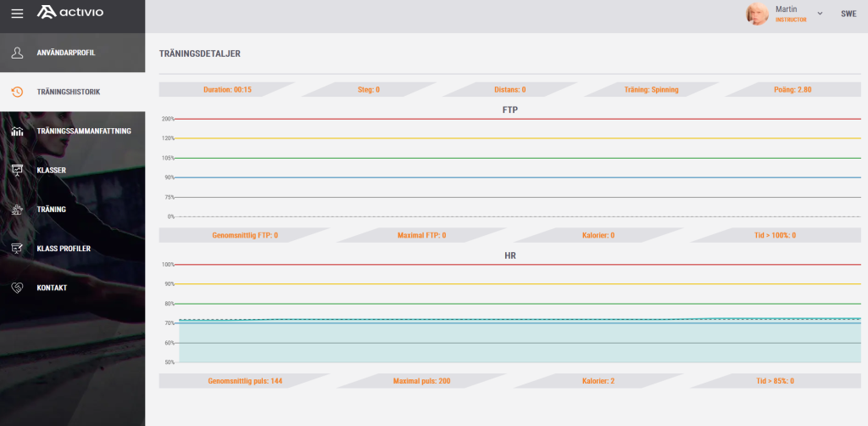Image resolution: width=868 pixels, height=426 pixels.
Task: Select Träningshistorik menu item
Action: tap(69, 92)
